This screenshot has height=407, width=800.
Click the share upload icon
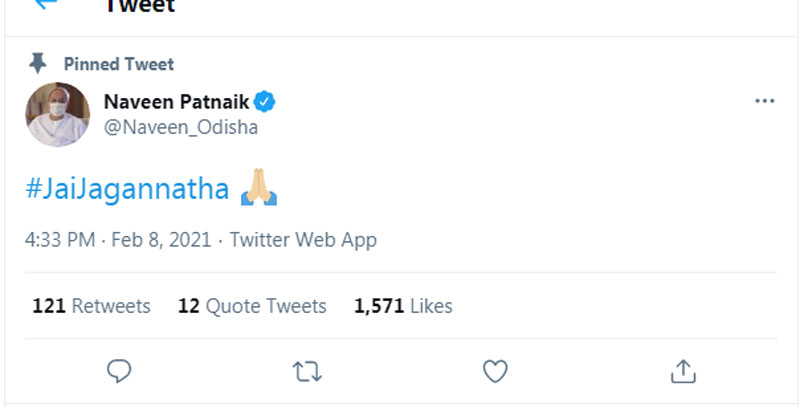click(683, 372)
